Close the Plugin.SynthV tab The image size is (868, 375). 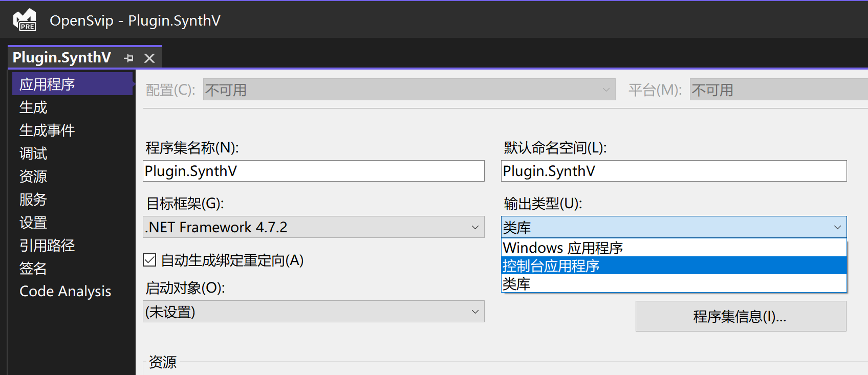(x=149, y=58)
